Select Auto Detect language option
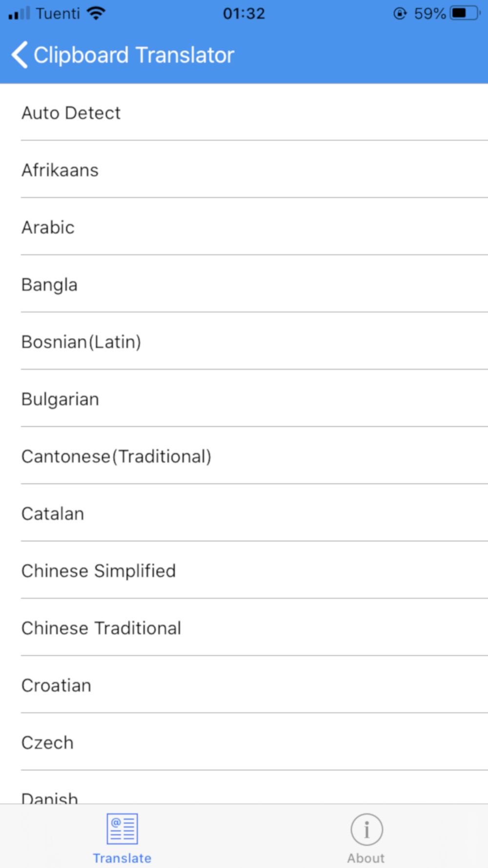 tap(71, 113)
